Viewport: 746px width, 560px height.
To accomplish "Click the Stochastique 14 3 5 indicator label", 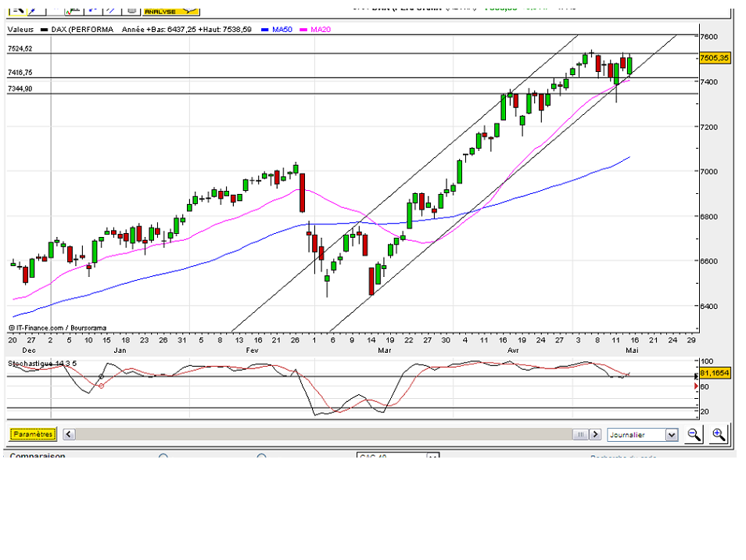I will click(x=42, y=363).
